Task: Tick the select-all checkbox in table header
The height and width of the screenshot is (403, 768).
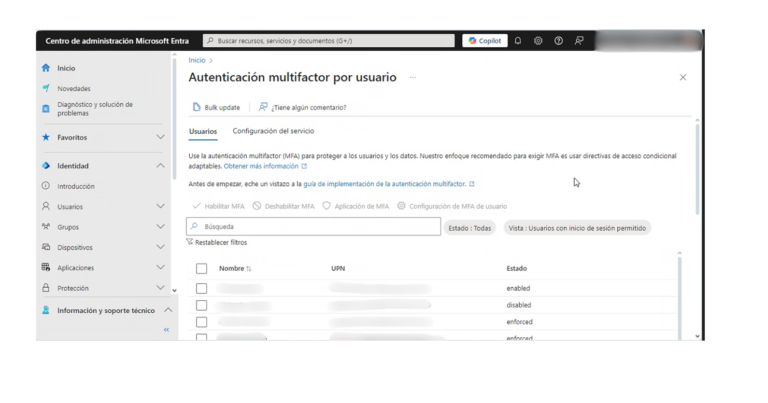Action: click(x=201, y=269)
